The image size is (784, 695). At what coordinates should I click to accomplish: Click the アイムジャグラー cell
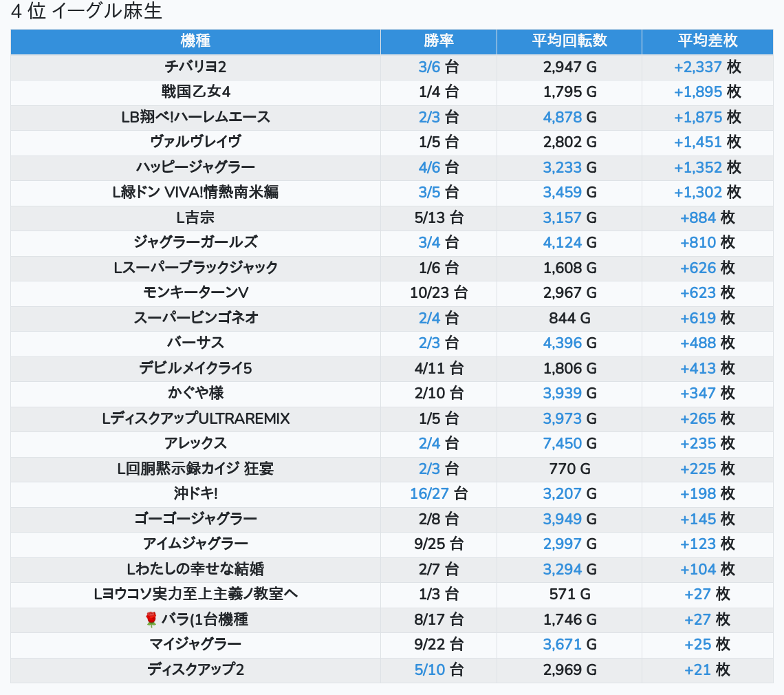[x=195, y=544]
